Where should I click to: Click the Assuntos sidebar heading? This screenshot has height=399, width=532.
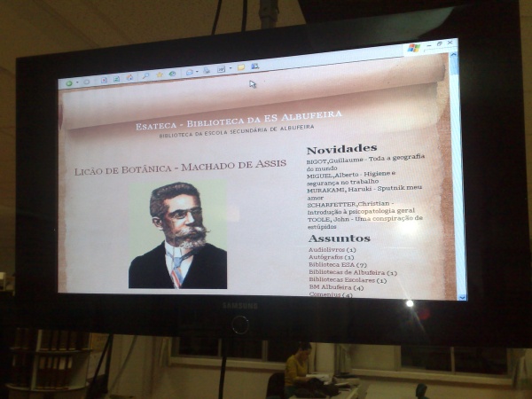[339, 239]
